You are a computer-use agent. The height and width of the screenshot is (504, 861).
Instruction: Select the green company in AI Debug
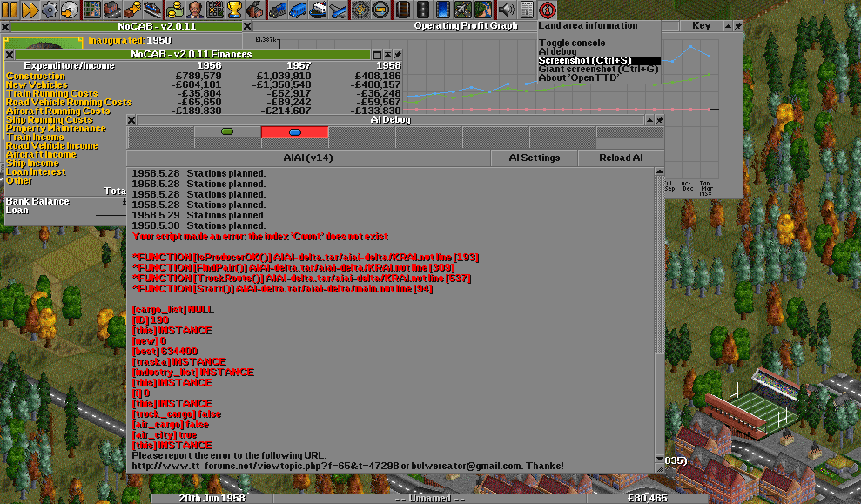click(x=227, y=131)
